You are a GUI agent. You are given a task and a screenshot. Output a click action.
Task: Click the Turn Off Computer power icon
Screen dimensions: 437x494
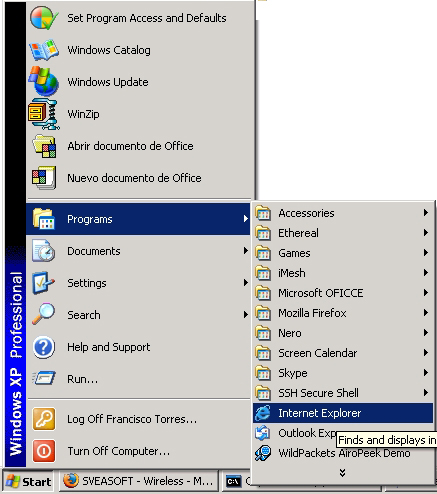tap(44, 451)
